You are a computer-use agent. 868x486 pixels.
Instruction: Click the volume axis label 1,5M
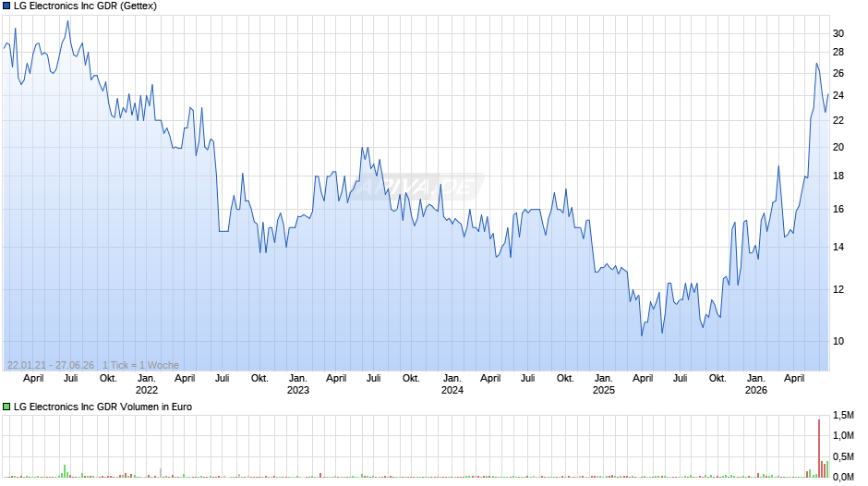[x=843, y=415]
